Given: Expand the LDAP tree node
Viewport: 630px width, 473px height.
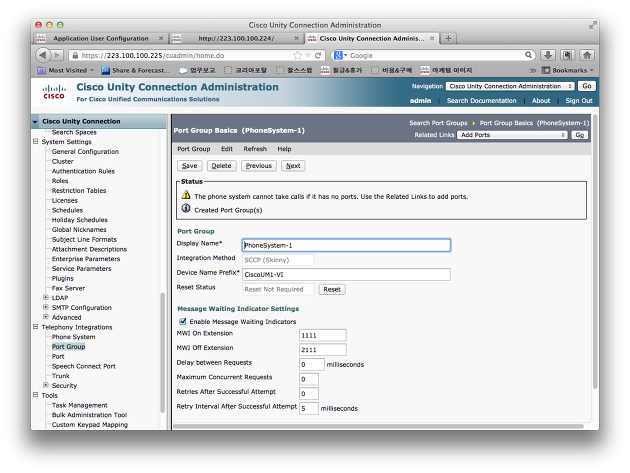Looking at the screenshot, I should tap(46, 297).
